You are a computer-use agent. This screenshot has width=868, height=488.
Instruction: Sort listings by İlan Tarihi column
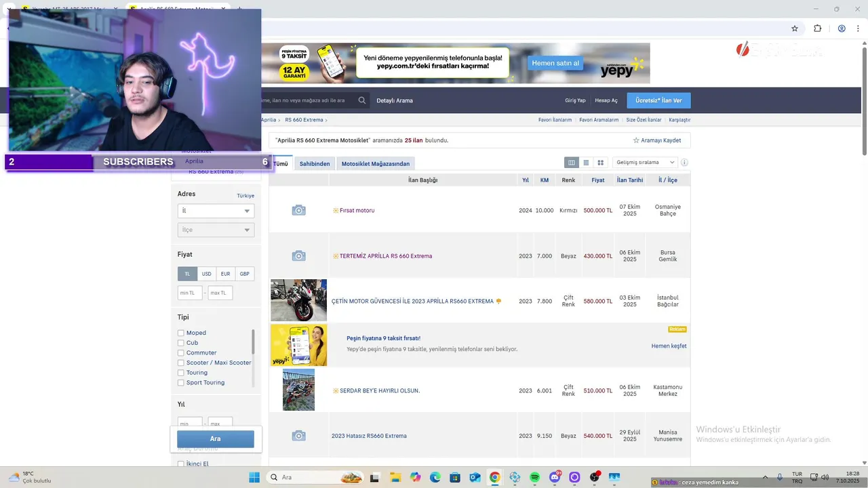(630, 180)
